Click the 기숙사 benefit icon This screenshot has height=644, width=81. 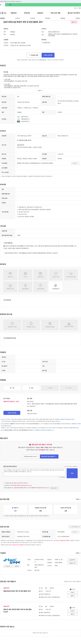click(25, 275)
